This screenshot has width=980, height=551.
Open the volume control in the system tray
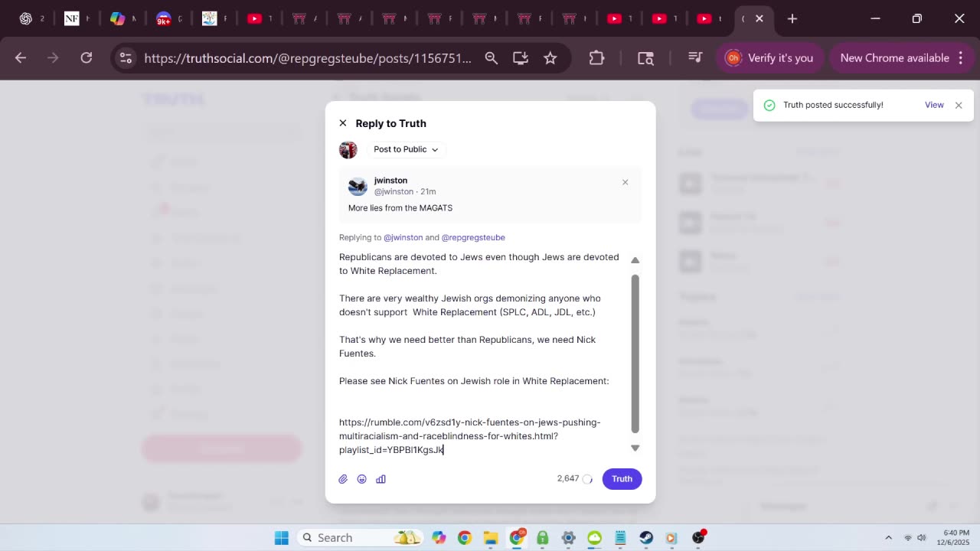coord(922,538)
